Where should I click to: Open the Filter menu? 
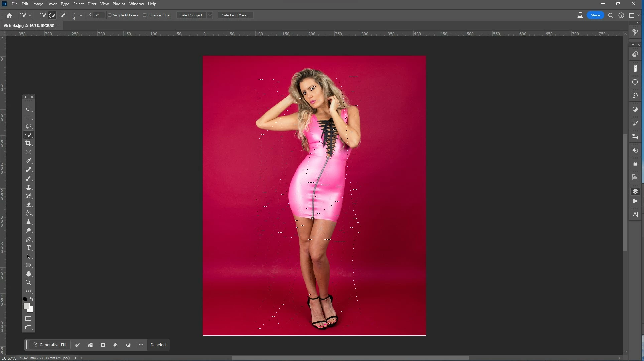(92, 4)
